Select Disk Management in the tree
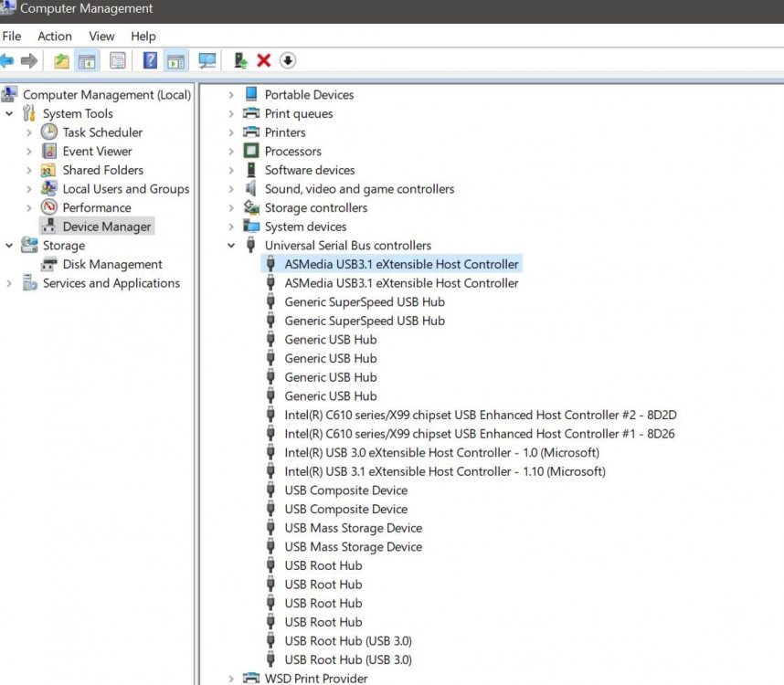 tap(112, 264)
